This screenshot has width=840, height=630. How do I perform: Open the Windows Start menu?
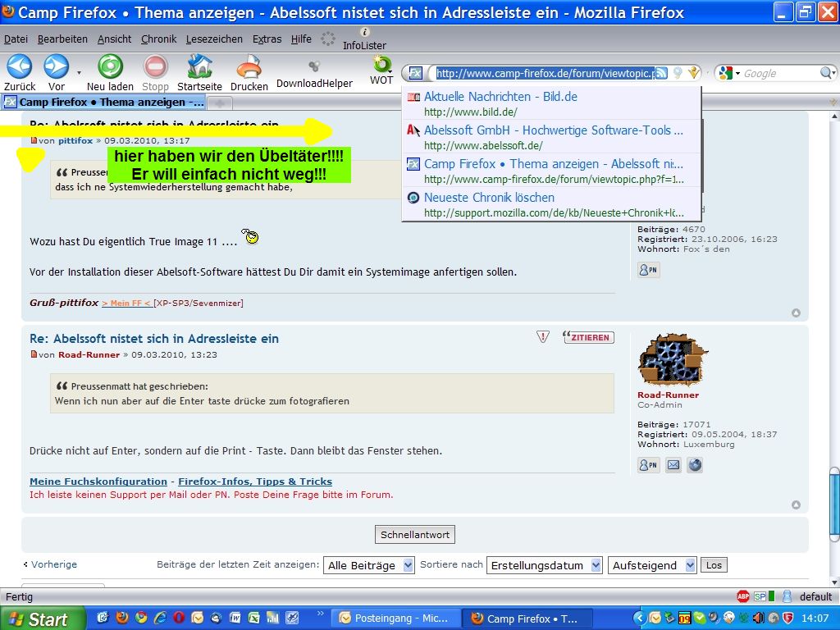pyautogui.click(x=41, y=619)
